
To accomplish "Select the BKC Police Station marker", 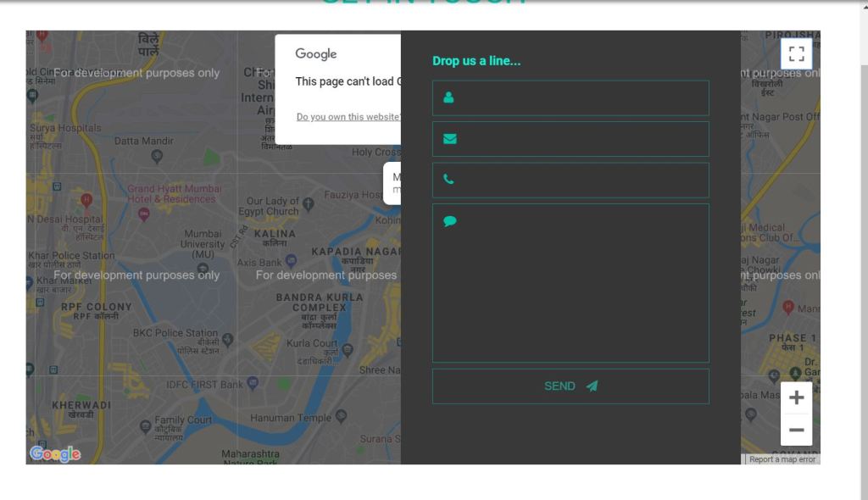I will 227,339.
